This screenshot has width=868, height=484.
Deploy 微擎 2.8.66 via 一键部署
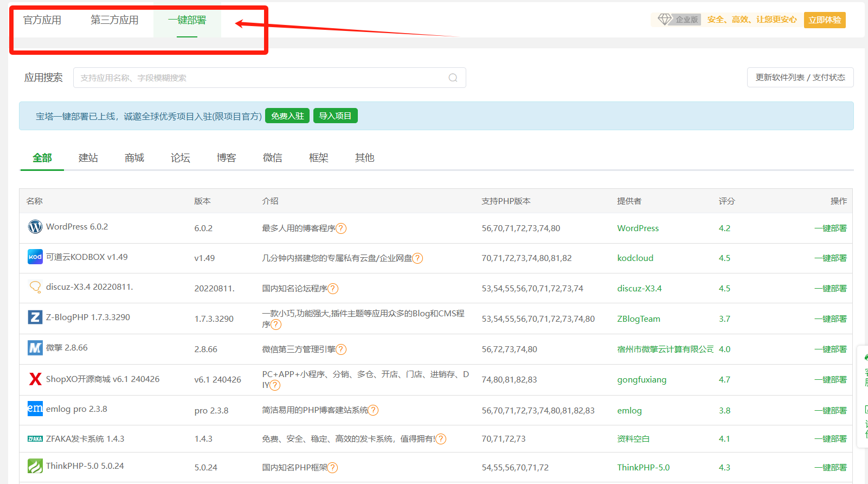click(x=831, y=349)
